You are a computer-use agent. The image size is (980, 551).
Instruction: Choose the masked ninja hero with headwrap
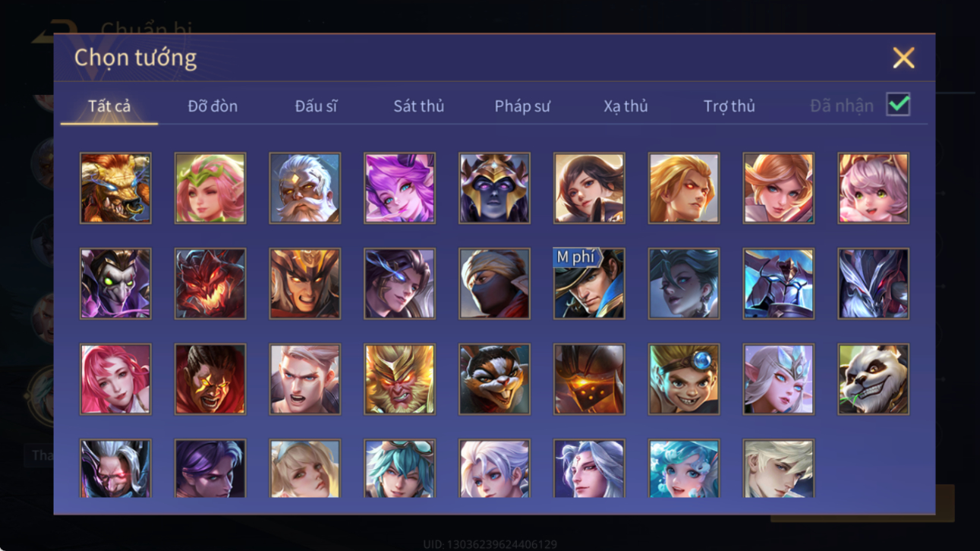494,284
